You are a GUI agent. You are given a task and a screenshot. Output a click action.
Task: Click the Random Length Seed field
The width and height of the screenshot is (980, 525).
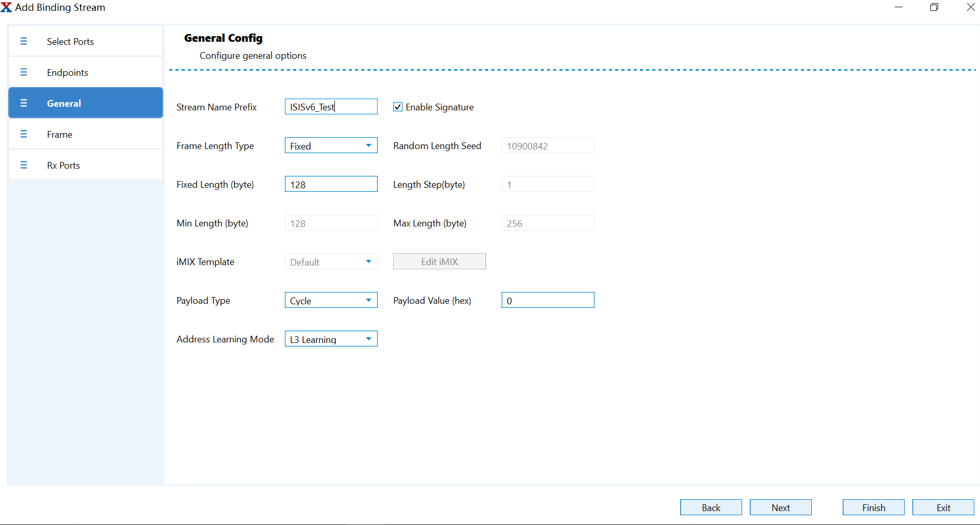point(548,145)
